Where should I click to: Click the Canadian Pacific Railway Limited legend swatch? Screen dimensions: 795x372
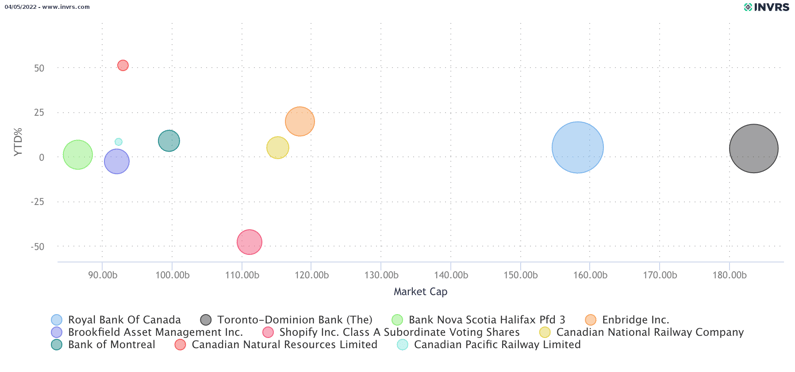[x=402, y=345]
